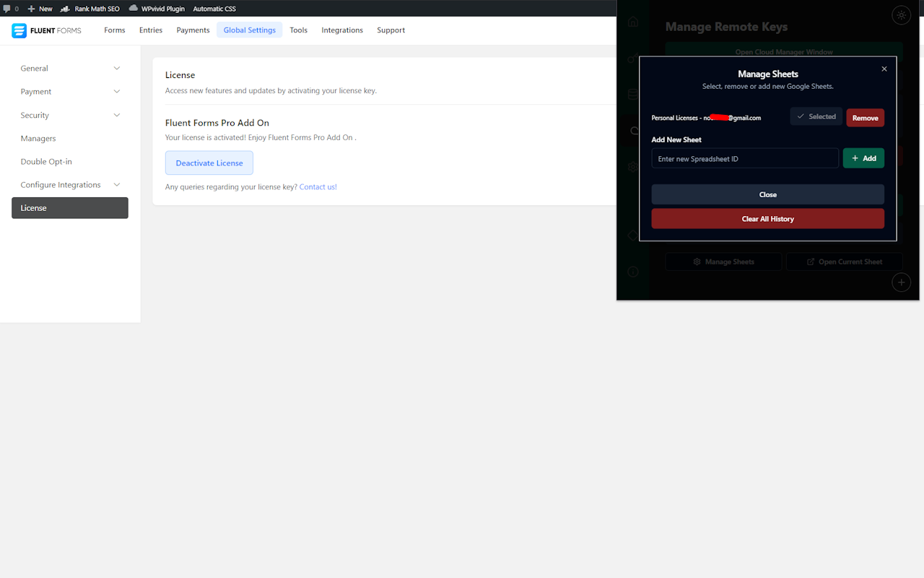The width and height of the screenshot is (924, 578).
Task: Open Automatic CSS in admin bar
Action: tap(214, 9)
